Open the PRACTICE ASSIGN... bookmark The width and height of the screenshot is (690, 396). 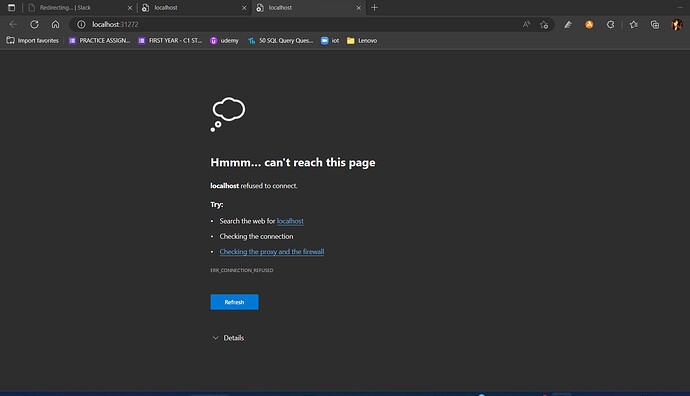[99, 40]
